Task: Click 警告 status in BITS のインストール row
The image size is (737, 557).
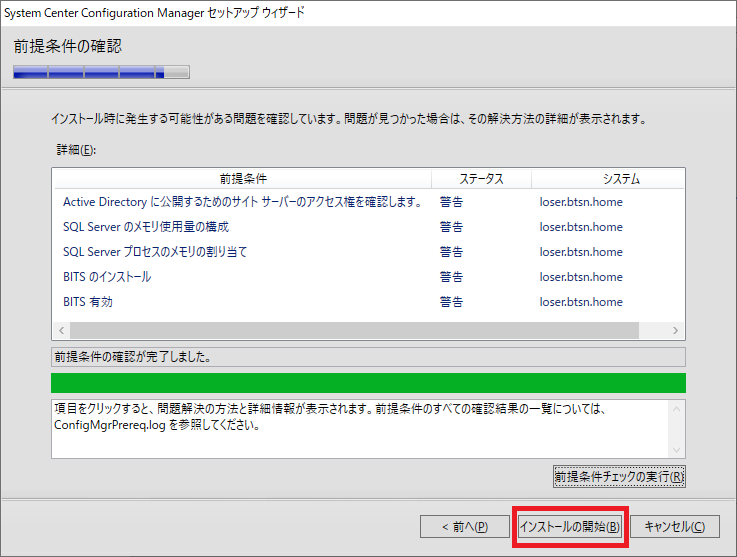Action: click(x=451, y=276)
